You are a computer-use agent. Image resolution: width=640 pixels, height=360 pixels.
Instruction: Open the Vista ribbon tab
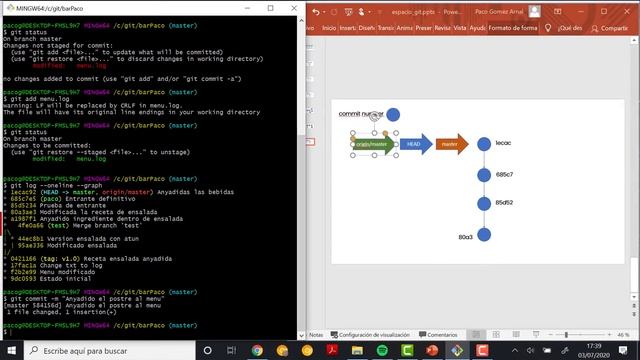click(x=460, y=28)
